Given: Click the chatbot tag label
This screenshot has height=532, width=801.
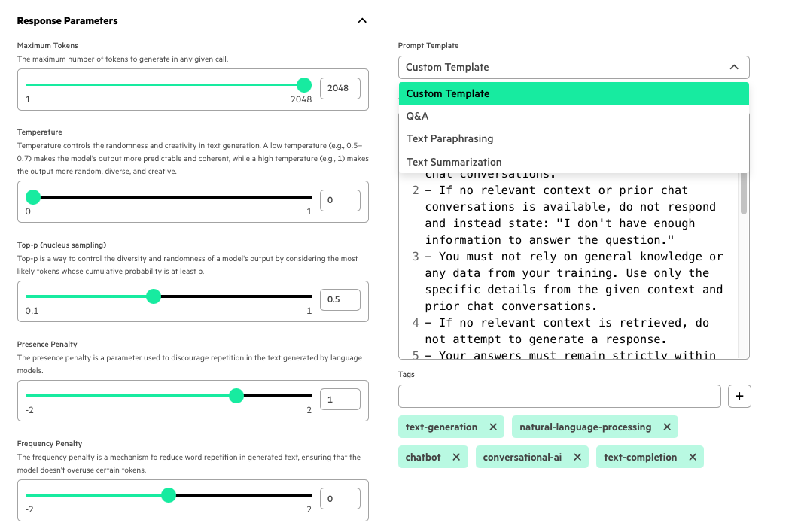Looking at the screenshot, I should point(423,457).
